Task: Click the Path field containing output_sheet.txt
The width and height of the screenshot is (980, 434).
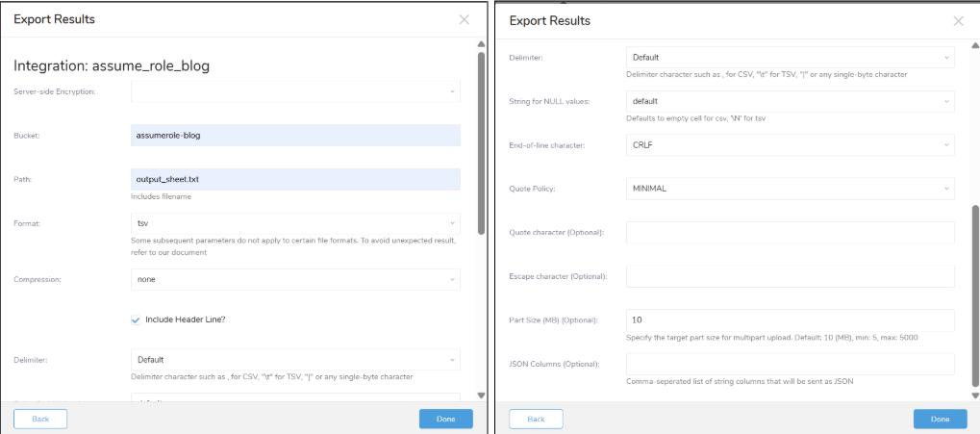Action: [295, 180]
